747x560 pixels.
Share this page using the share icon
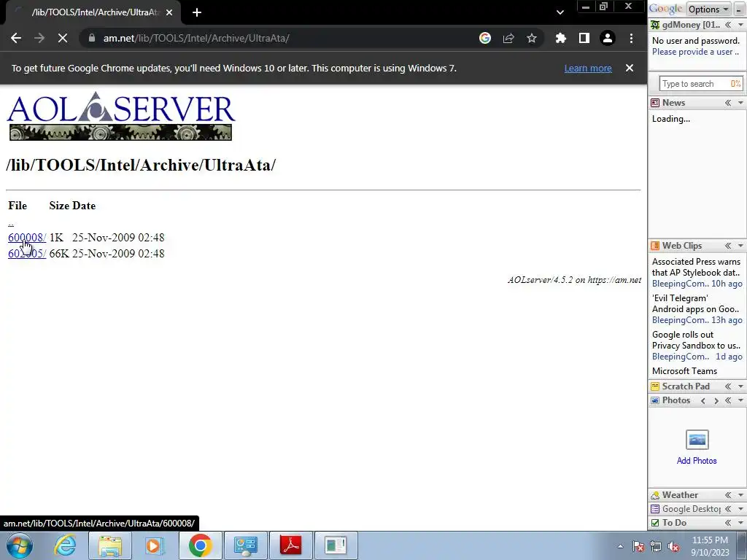[508, 38]
